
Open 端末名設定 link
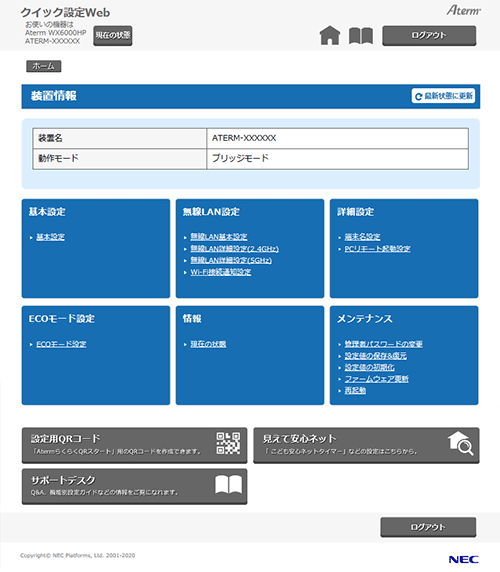[363, 237]
